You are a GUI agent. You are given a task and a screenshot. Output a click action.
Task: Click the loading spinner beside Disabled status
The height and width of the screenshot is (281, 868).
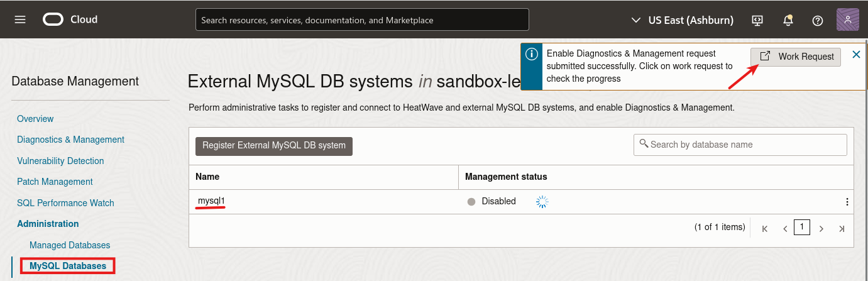point(542,202)
